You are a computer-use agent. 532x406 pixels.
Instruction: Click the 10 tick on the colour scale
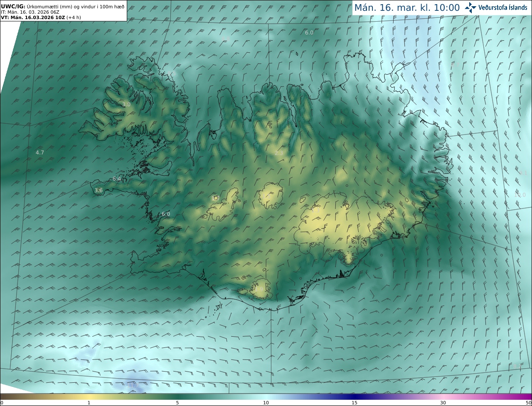pos(266,403)
